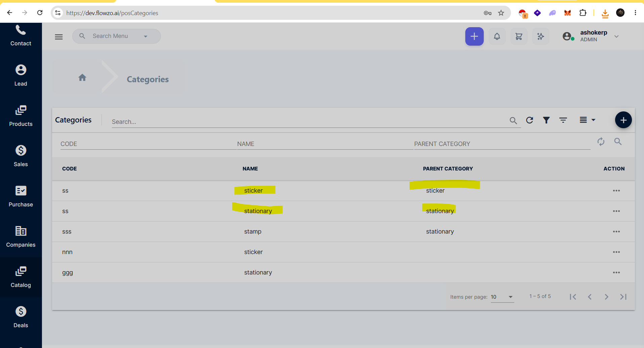
Task: Add new category with dark plus button
Action: click(624, 120)
